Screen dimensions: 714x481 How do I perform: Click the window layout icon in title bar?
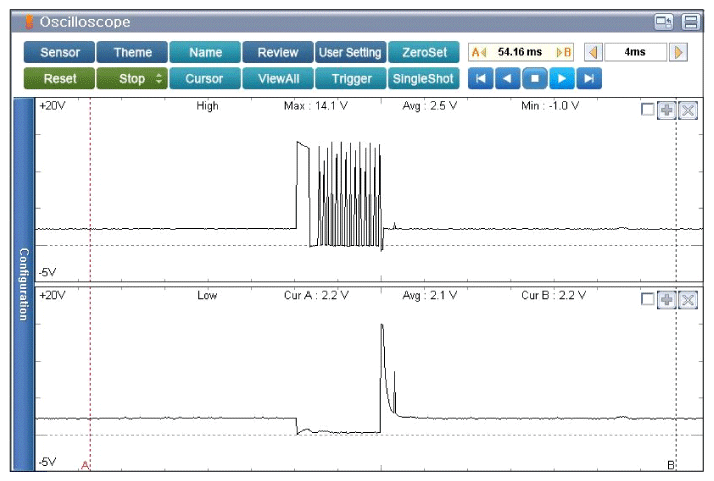(x=664, y=22)
